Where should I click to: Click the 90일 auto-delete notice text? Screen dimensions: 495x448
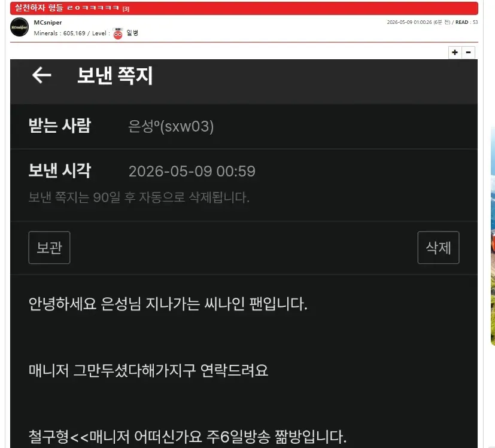click(139, 197)
